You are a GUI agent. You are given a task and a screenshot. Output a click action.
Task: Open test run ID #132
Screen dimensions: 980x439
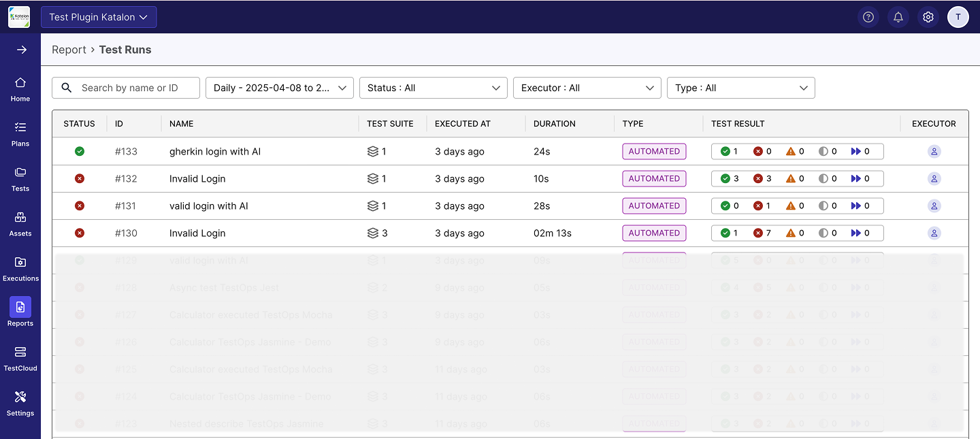click(x=126, y=178)
